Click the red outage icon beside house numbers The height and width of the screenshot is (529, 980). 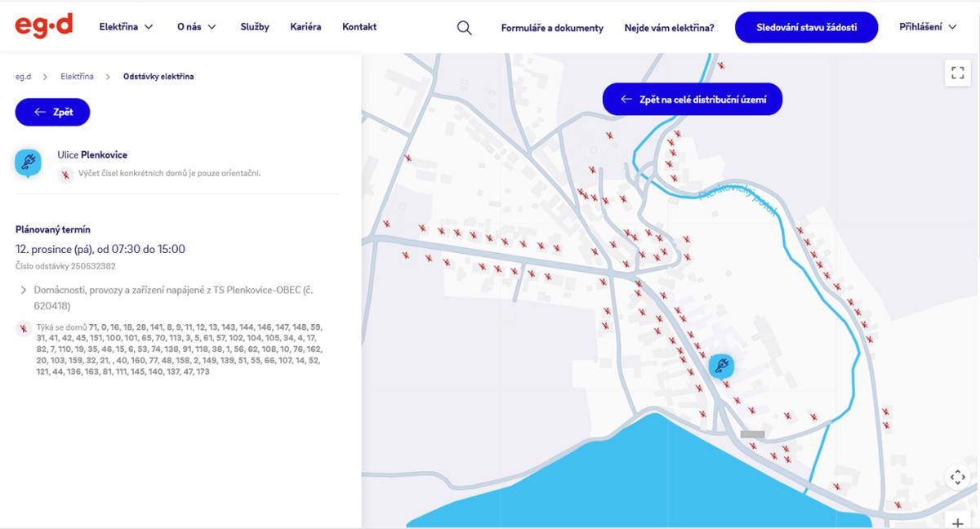click(x=23, y=329)
